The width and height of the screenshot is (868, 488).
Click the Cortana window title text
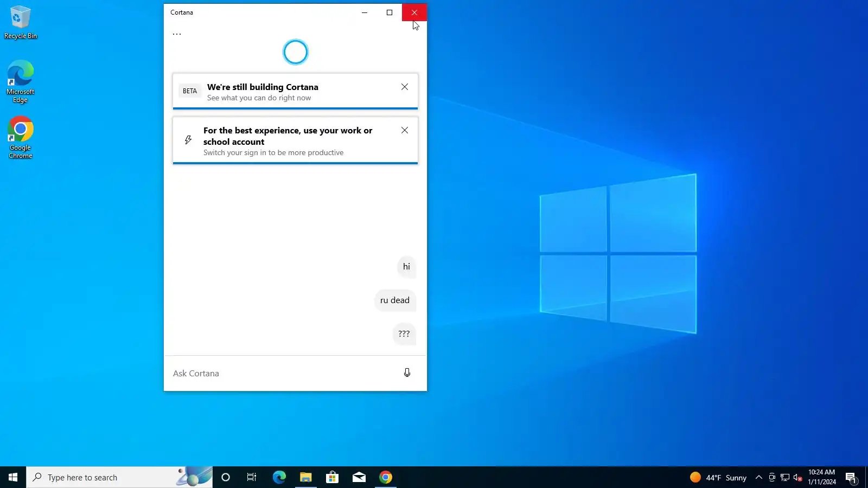pos(182,12)
